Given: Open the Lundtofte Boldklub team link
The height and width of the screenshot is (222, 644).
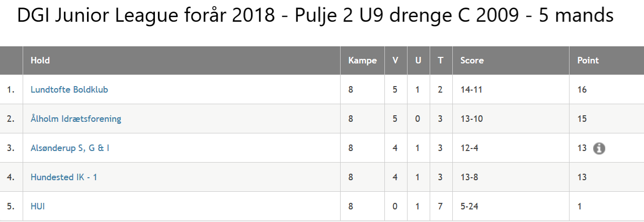Looking at the screenshot, I should [69, 90].
